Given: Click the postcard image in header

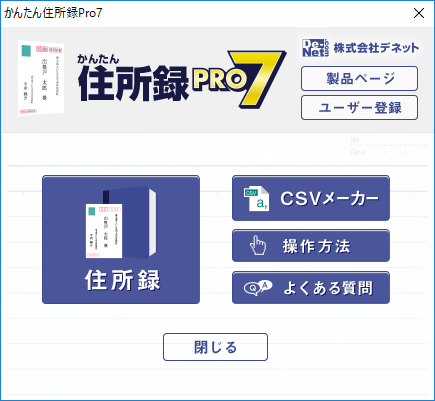Looking at the screenshot, I should click(x=41, y=78).
